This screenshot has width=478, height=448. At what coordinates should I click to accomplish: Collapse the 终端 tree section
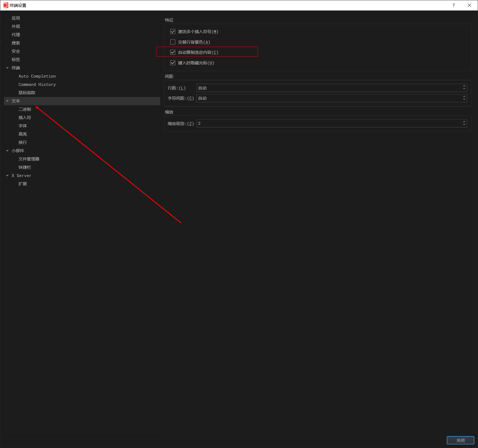click(7, 68)
